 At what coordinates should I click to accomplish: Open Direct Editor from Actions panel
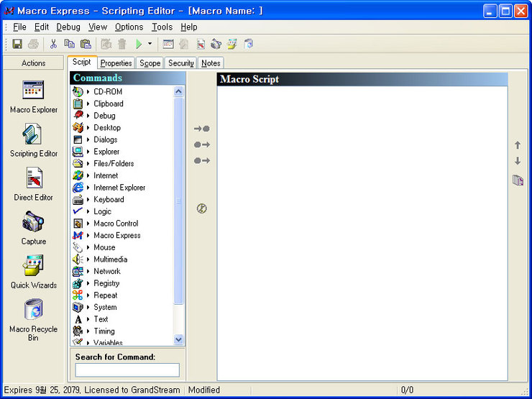click(x=33, y=184)
